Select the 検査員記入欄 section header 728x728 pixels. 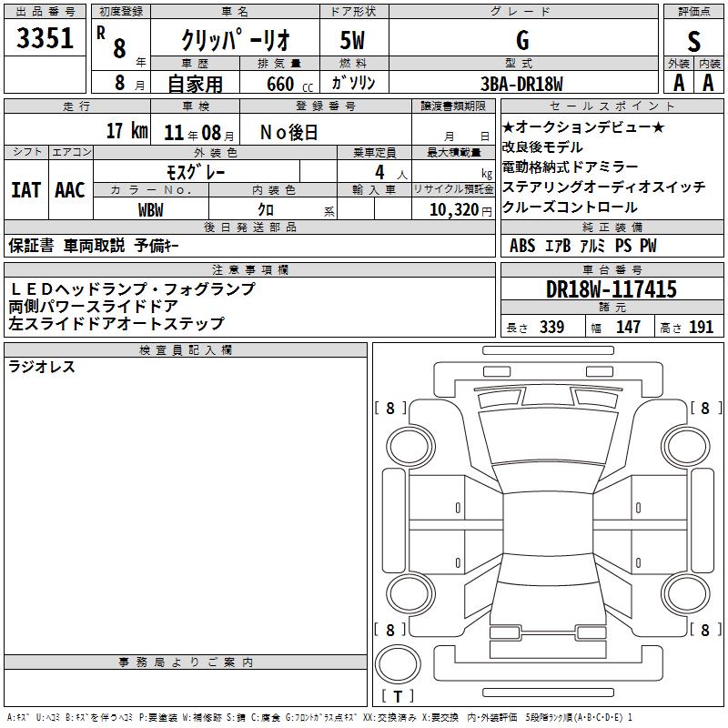click(x=186, y=350)
